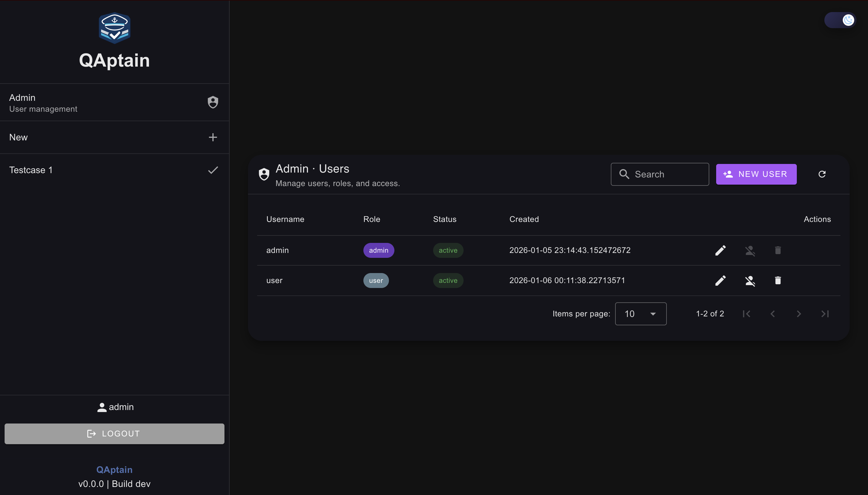
Task: Delete the user account via trash icon
Action: (778, 281)
